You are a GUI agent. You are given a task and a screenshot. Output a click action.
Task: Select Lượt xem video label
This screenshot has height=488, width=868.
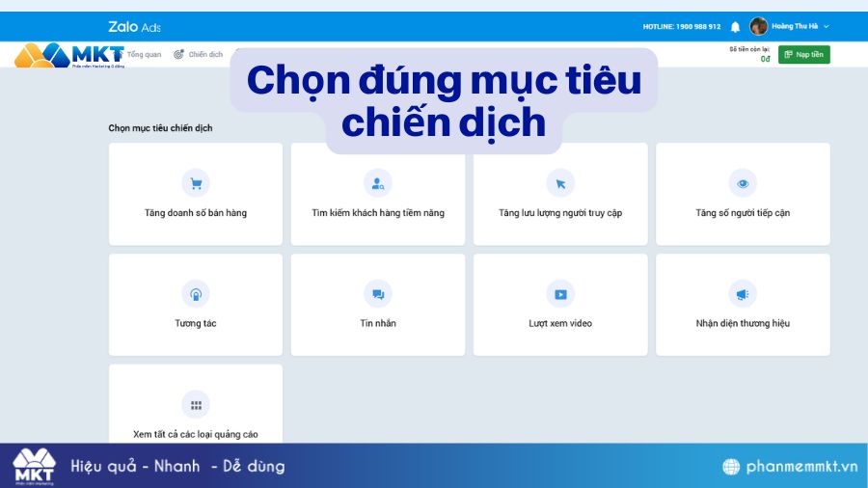coord(560,323)
